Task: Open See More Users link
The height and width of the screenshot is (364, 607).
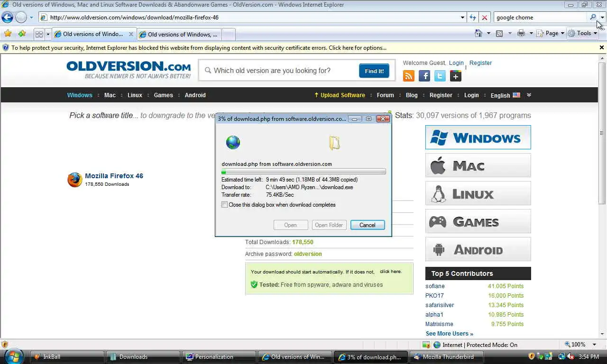Action: point(449,334)
